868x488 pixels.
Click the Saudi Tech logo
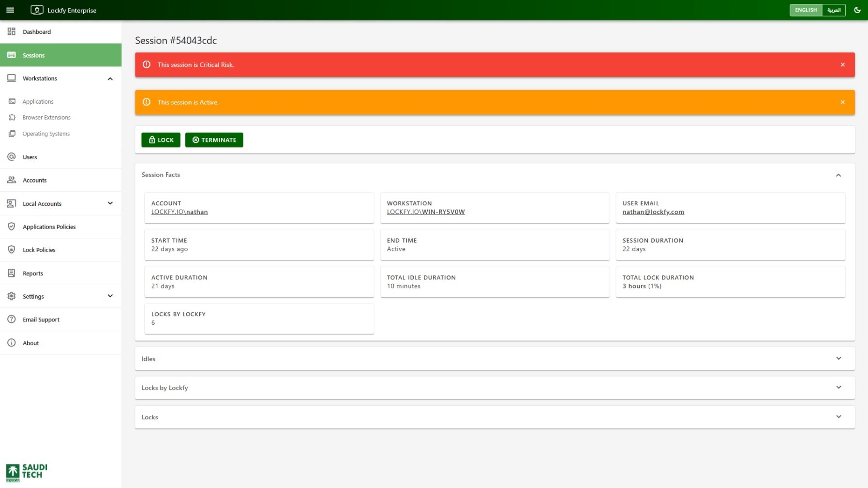(x=27, y=473)
